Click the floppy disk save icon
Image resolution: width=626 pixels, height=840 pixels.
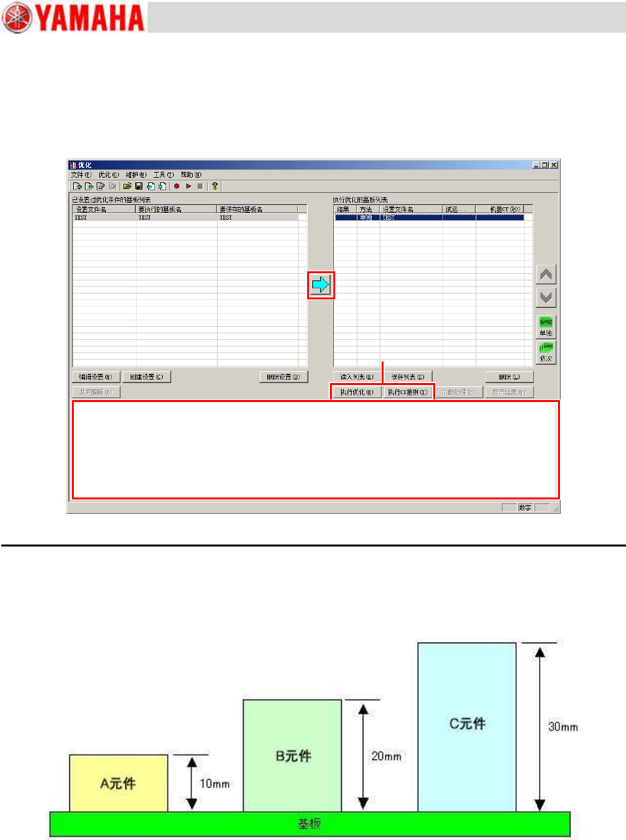click(139, 186)
